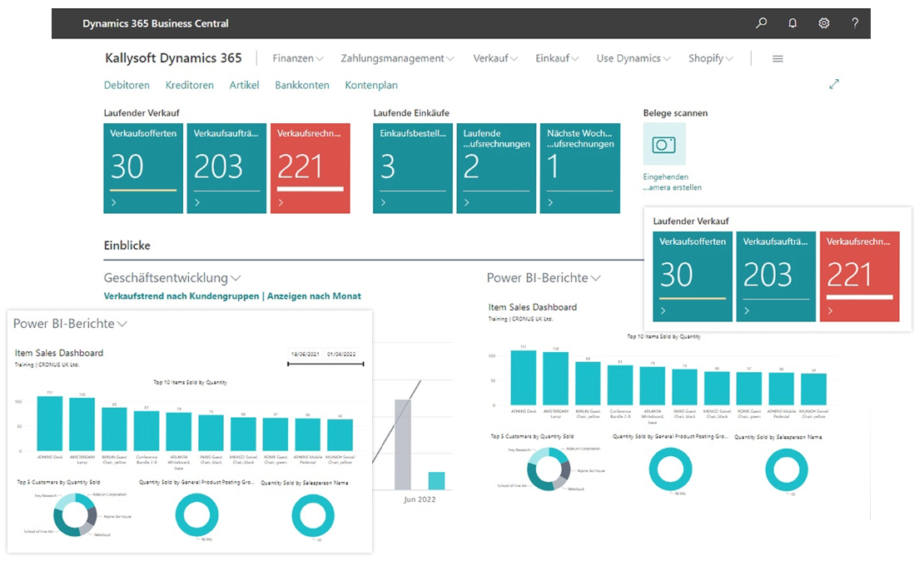Click the Salesperson Name donut in main dashboard
The width and height of the screenshot is (924, 566).
[x=787, y=469]
